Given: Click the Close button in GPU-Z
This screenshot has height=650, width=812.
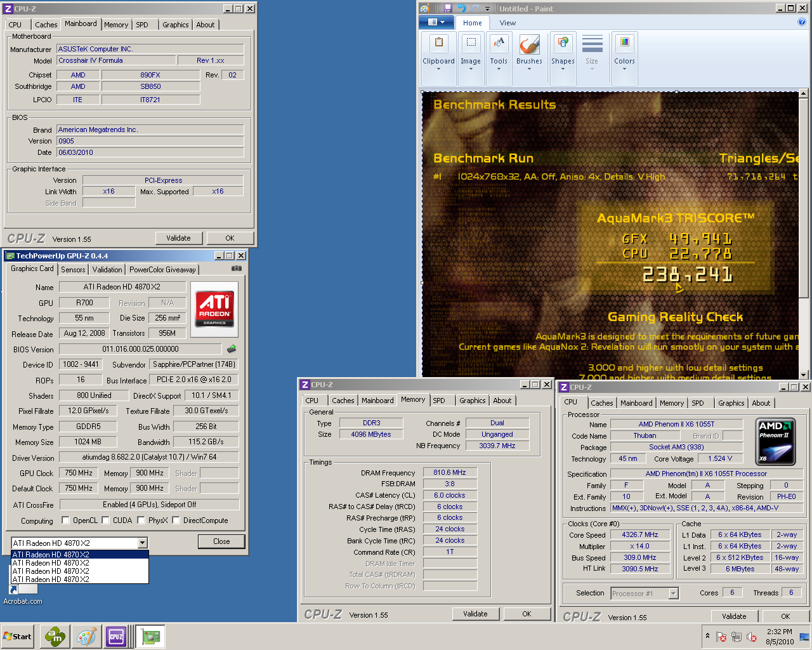Looking at the screenshot, I should point(221,541).
